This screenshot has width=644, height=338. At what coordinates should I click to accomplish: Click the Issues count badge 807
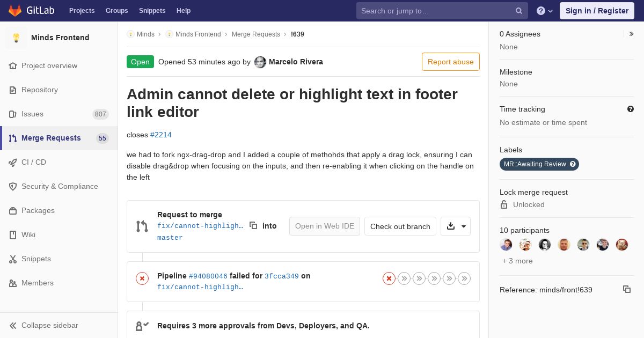coord(100,114)
